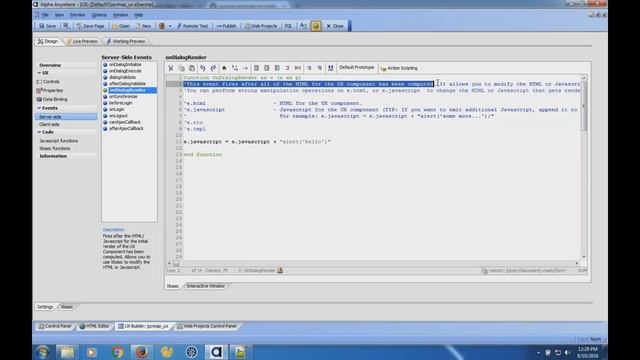
Task: Open the File menu
Action: pyautogui.click(x=45, y=15)
